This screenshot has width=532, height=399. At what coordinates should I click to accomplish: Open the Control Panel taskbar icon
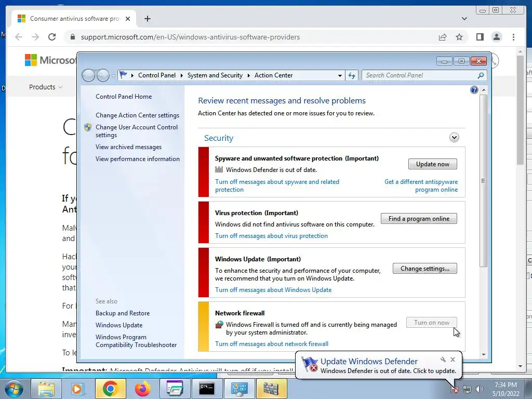239,389
